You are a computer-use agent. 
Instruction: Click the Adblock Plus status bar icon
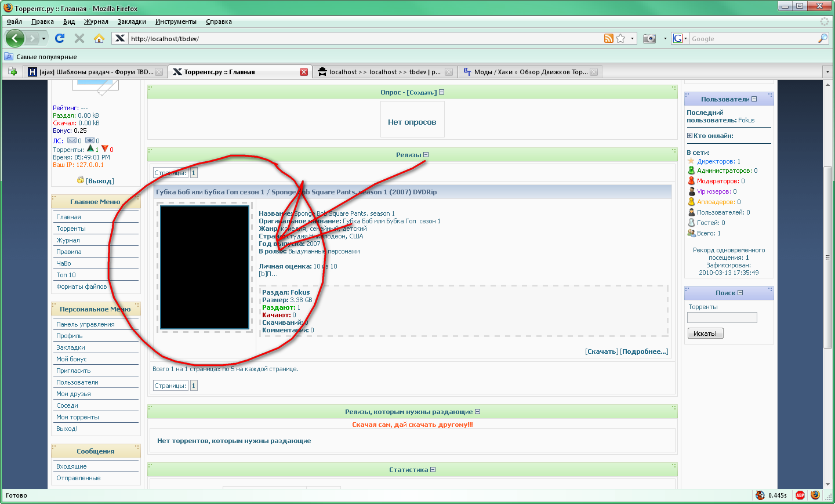pos(800,495)
